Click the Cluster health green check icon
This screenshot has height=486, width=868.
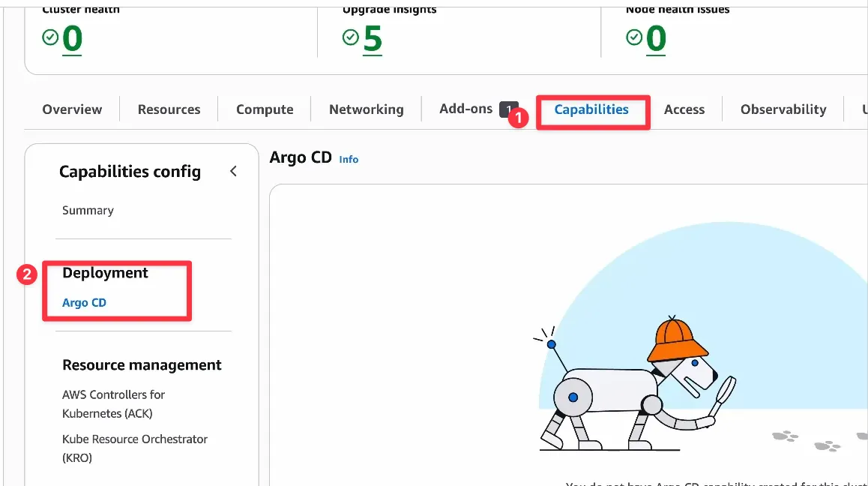[49, 37]
